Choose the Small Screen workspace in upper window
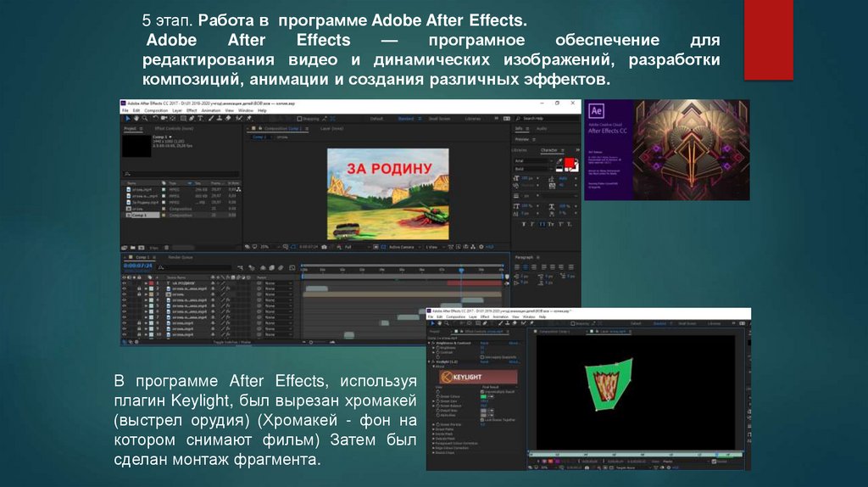Image resolution: width=868 pixels, height=487 pixels. [439, 119]
